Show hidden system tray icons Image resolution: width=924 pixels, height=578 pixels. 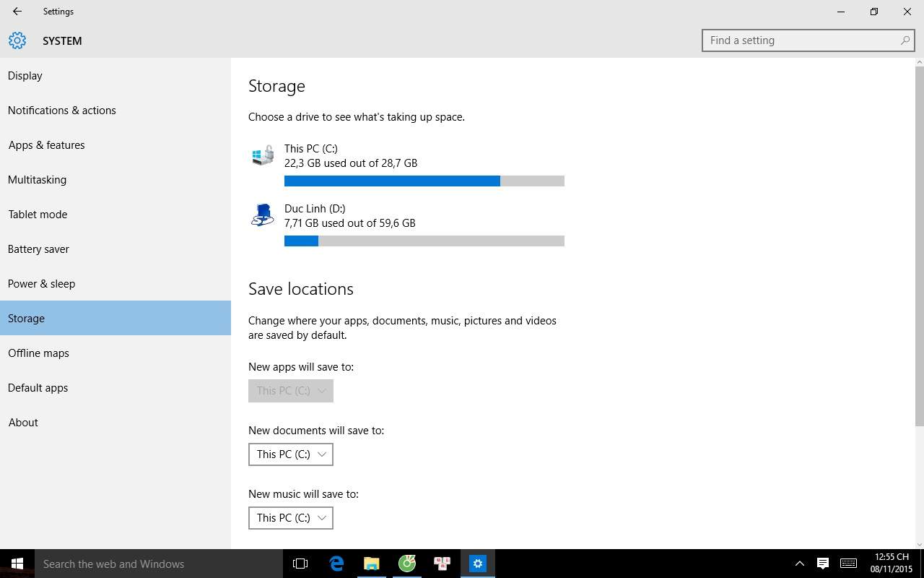(799, 564)
